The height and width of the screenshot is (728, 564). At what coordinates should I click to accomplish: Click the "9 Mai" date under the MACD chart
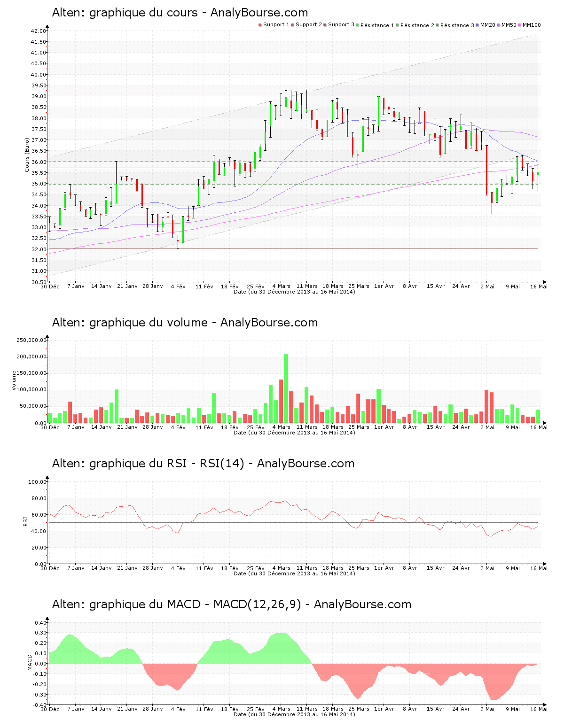coord(513,709)
